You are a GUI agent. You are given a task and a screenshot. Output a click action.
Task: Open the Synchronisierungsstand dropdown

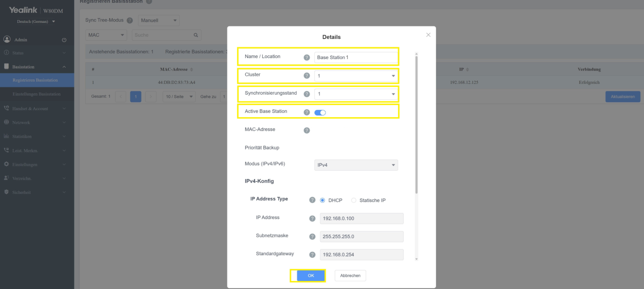point(356,94)
